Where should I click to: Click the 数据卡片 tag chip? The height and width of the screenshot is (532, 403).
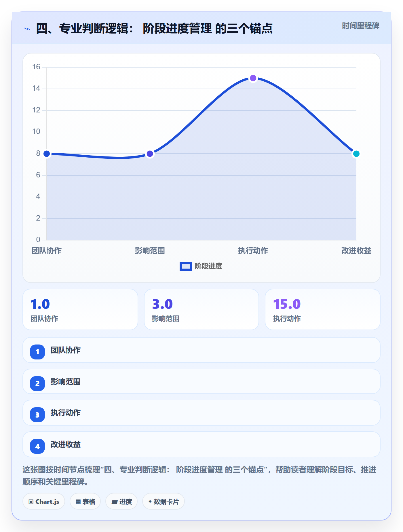pyautogui.click(x=164, y=502)
